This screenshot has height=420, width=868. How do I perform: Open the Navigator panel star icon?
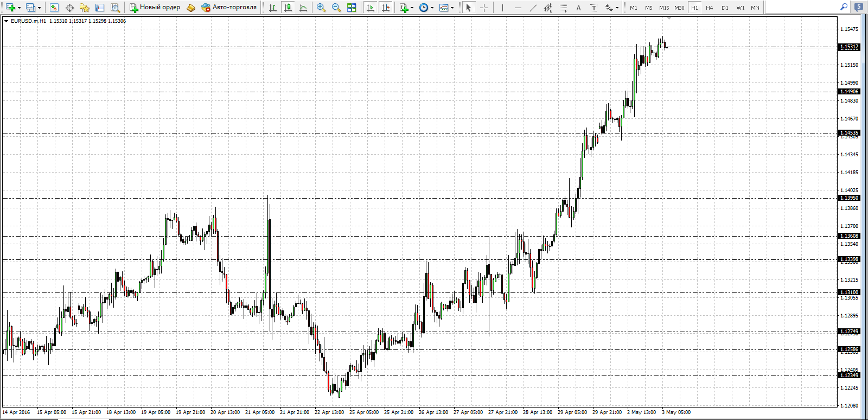(x=84, y=8)
